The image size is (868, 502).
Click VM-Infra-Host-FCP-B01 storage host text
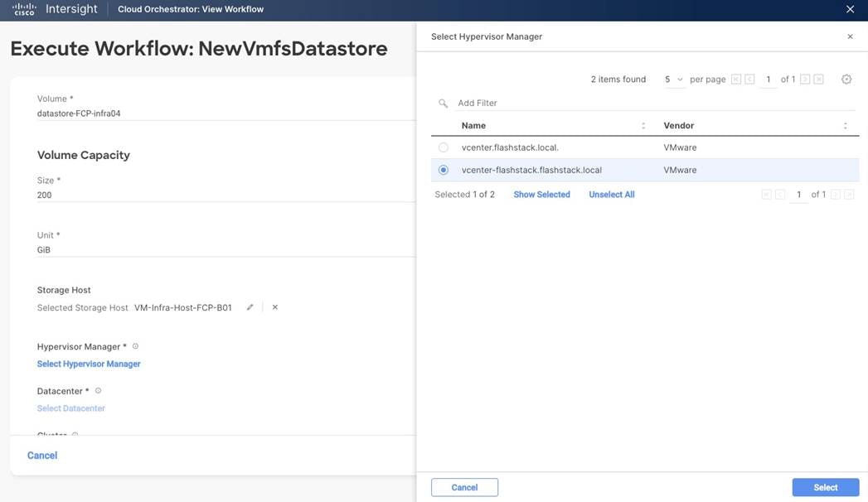tap(182, 307)
